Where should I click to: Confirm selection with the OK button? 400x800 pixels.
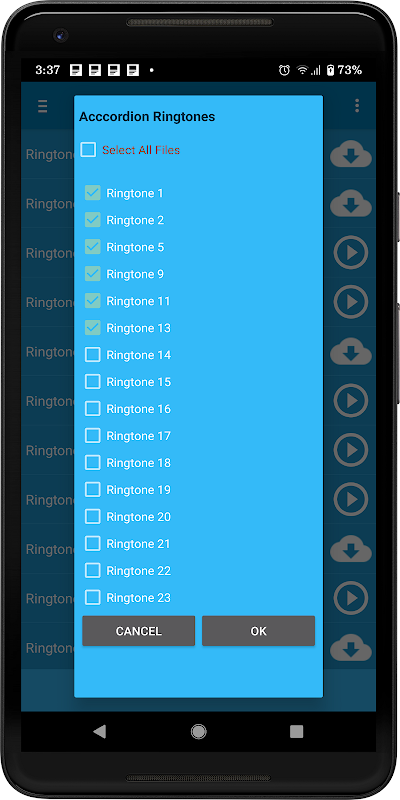coord(258,631)
